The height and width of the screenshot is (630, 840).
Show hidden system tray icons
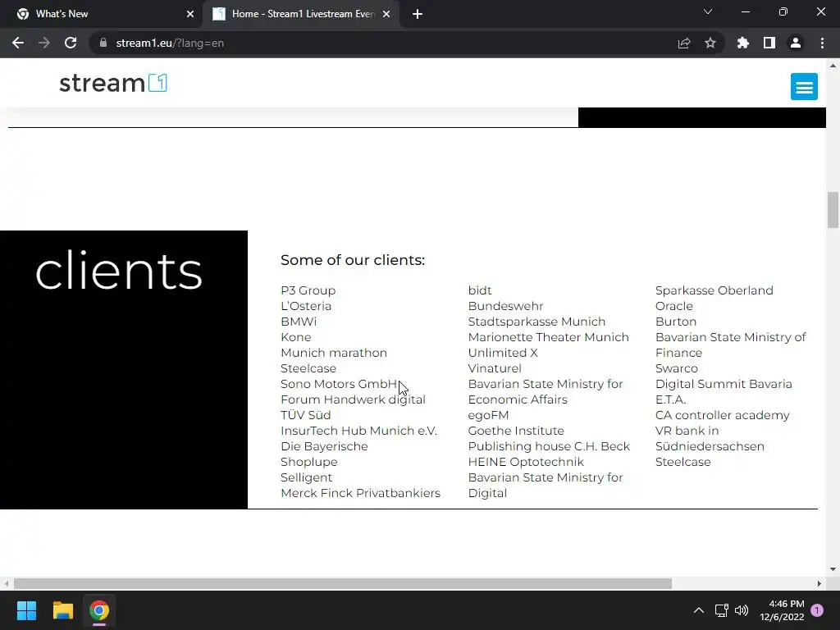coord(699,610)
